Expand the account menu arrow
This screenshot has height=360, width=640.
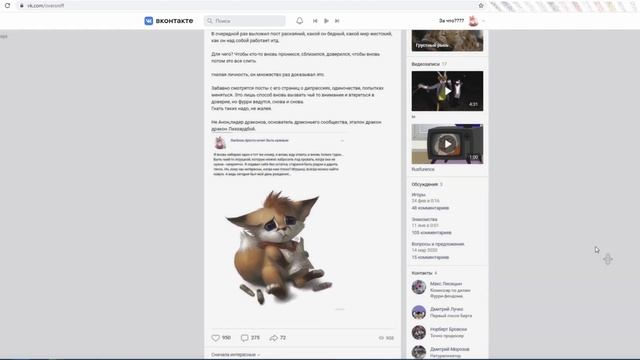483,21
